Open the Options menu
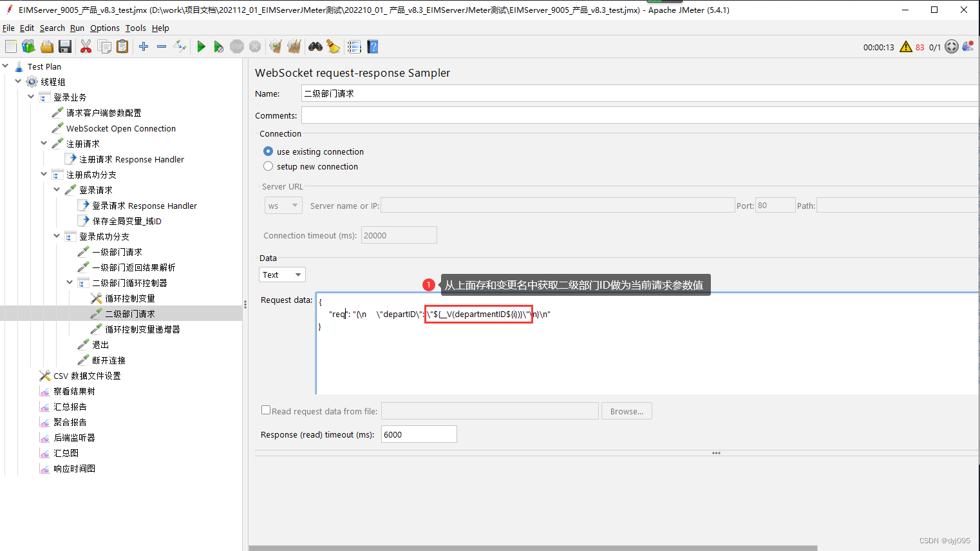980x551 pixels. [x=104, y=28]
